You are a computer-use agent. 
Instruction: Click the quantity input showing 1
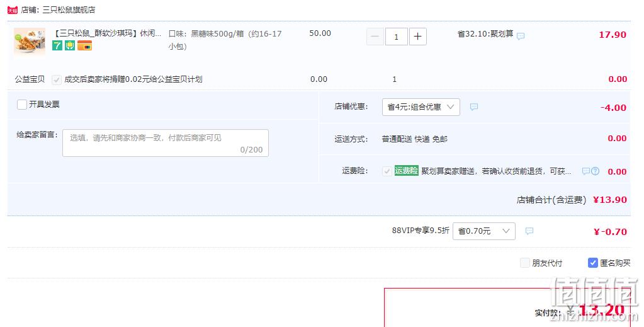tap(397, 37)
